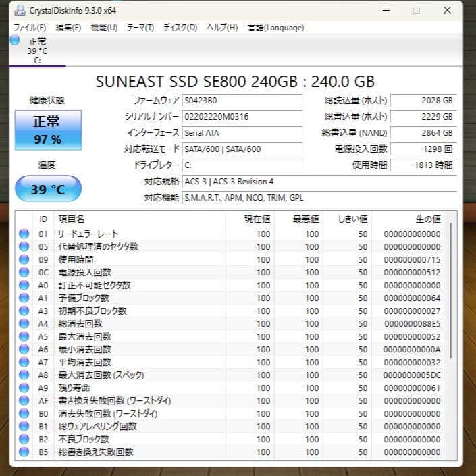This screenshot has width=476, height=476.
Task: Click the 正常 97 % health status button
Action: click(x=48, y=130)
